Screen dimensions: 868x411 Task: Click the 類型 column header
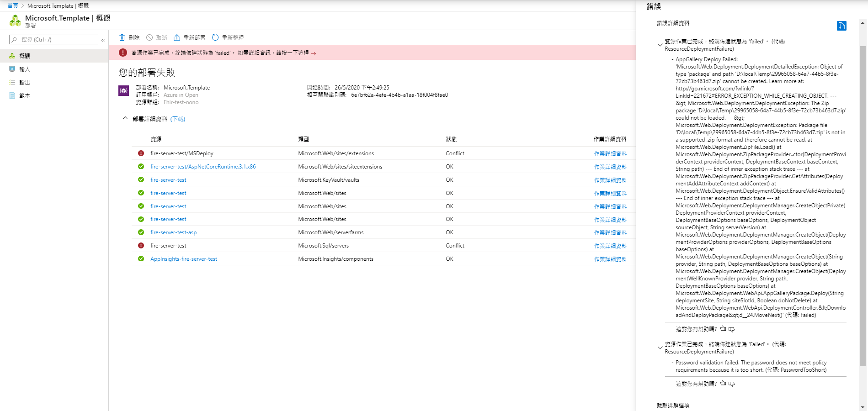tap(304, 139)
